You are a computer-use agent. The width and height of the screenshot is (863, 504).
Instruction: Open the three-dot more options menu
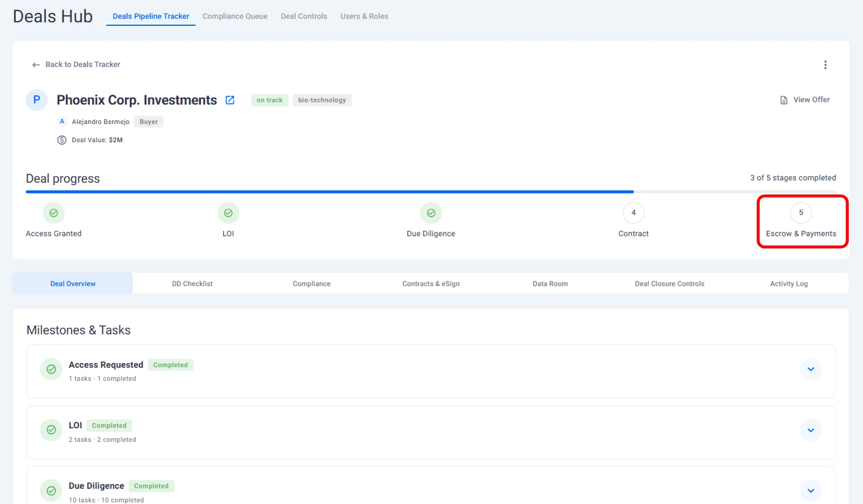pos(825,65)
